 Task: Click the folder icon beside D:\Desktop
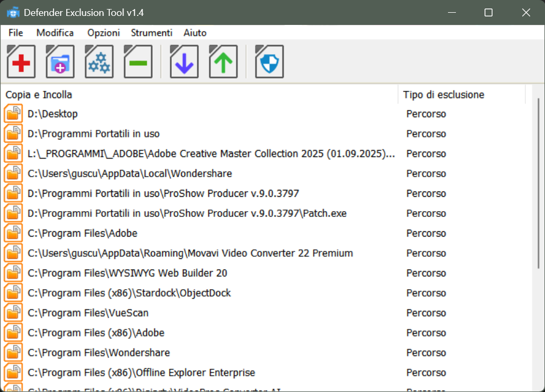(14, 114)
